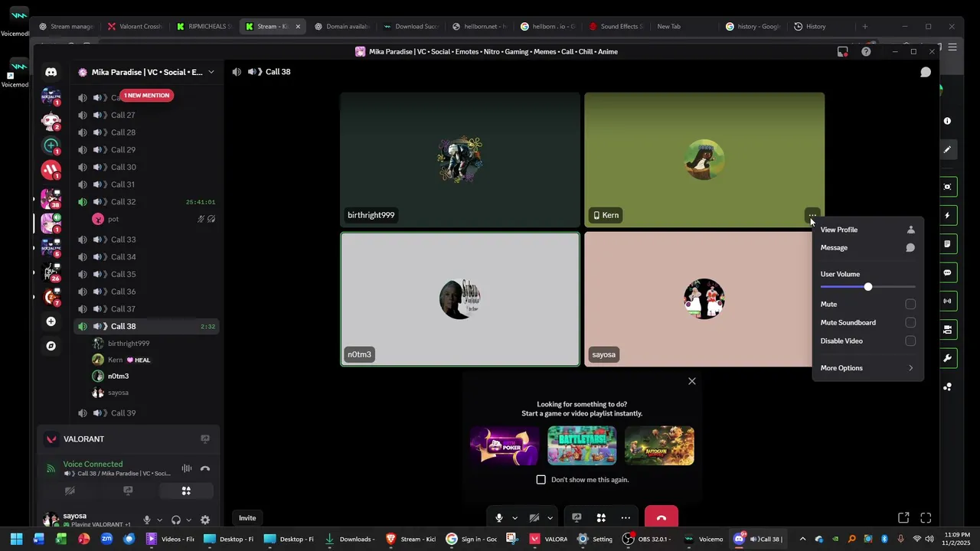Image resolution: width=980 pixels, height=551 pixels.
Task: Click the Add a Server plus icon
Action: click(51, 321)
